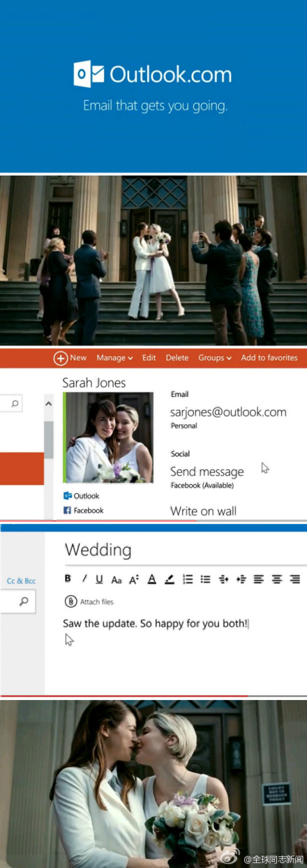Click the search magnifier below Cc & Bcc

tap(24, 601)
